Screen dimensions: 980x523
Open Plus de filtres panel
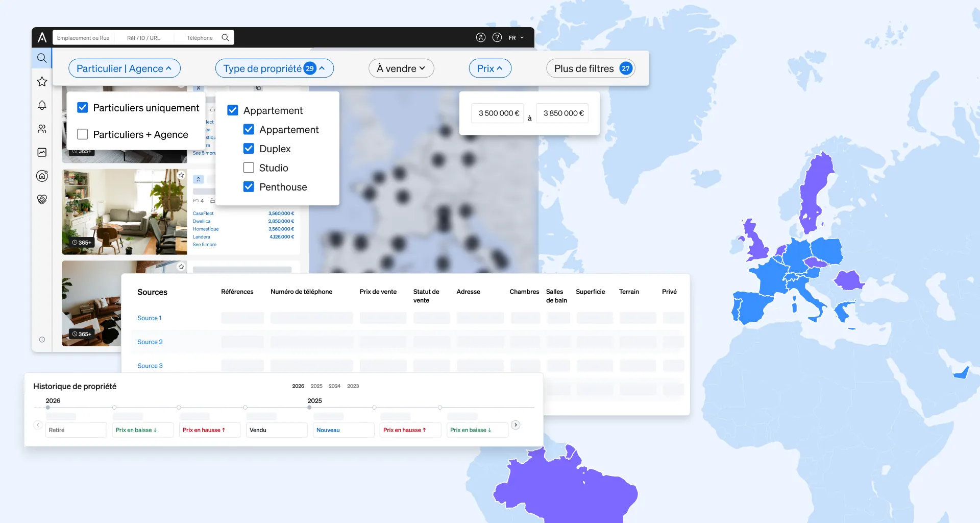pos(591,68)
